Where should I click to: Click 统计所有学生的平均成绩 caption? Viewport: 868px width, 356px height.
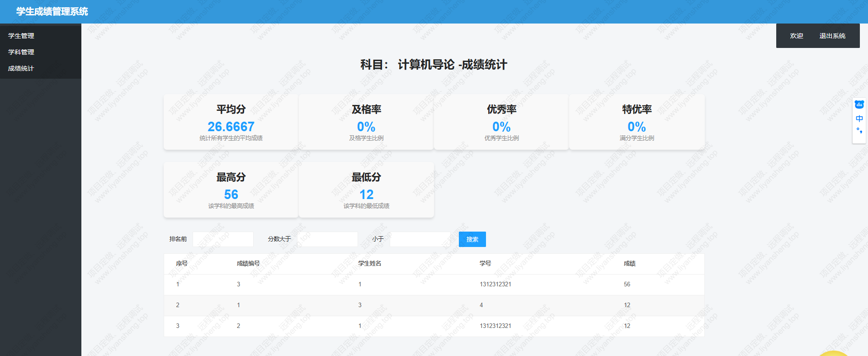pyautogui.click(x=231, y=138)
